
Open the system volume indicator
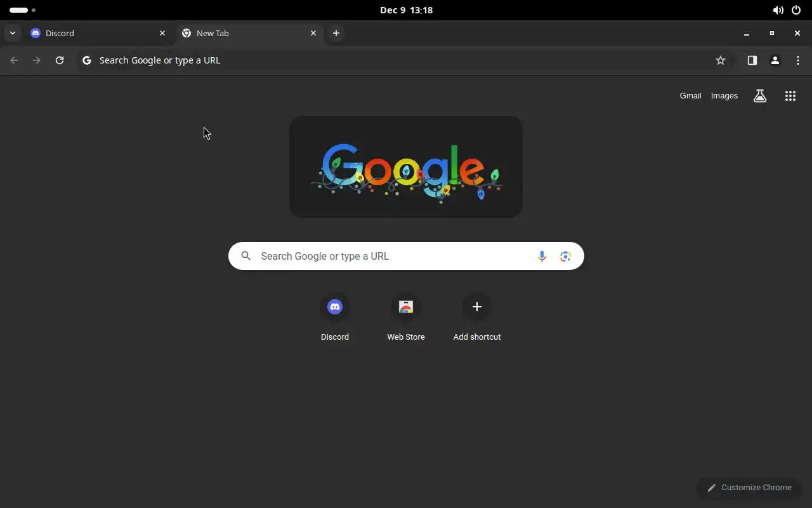[x=778, y=10]
